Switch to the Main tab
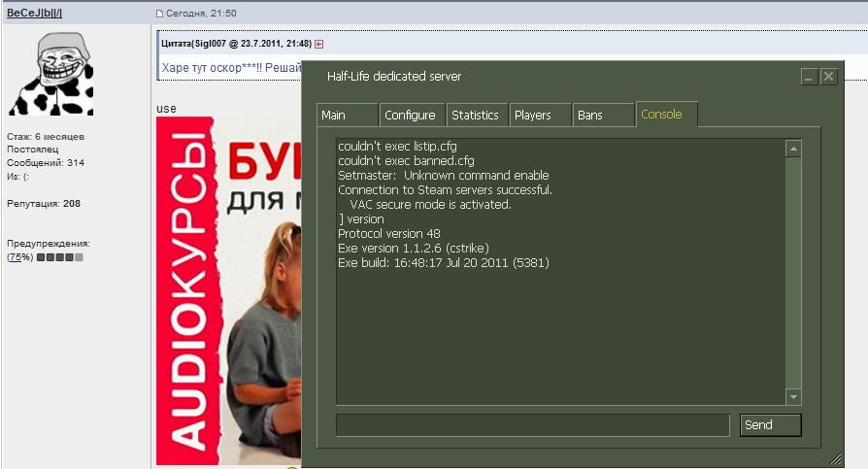Image resolution: width=868 pixels, height=469 pixels. pos(348,116)
